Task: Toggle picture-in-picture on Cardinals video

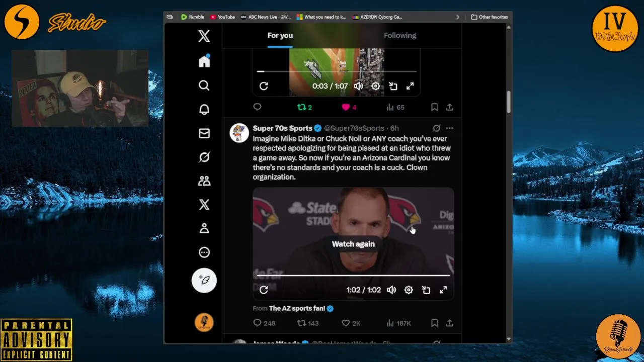Action: click(x=426, y=290)
